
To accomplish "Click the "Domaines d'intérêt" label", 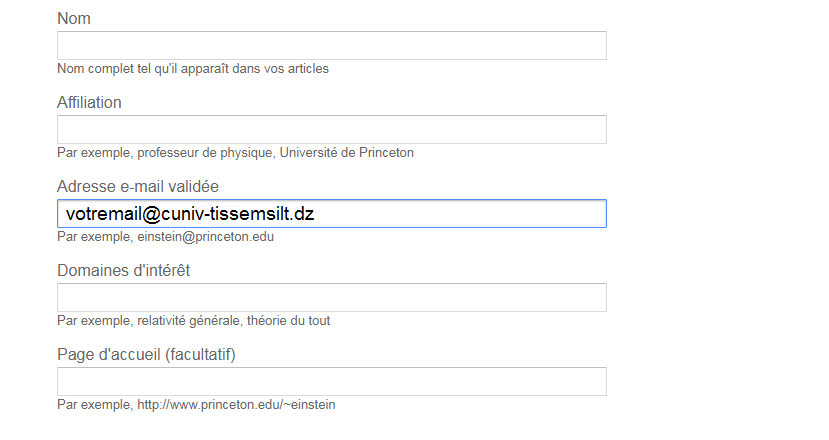I will (124, 270).
